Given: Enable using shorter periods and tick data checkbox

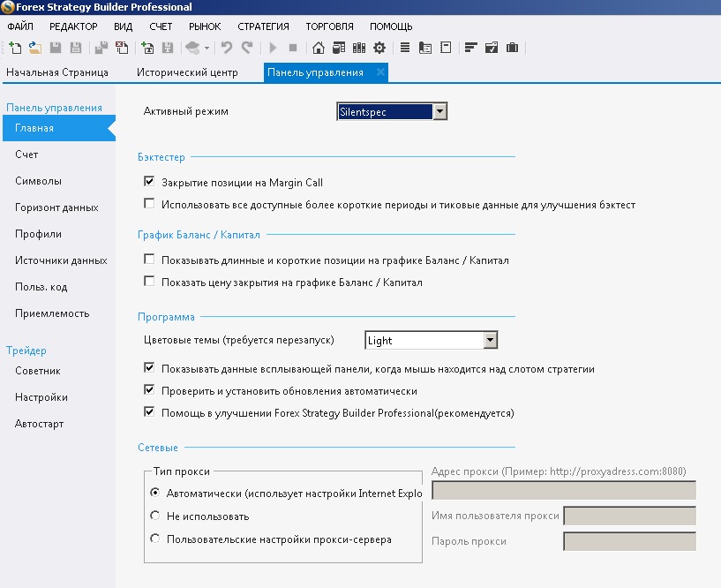Looking at the screenshot, I should (149, 203).
